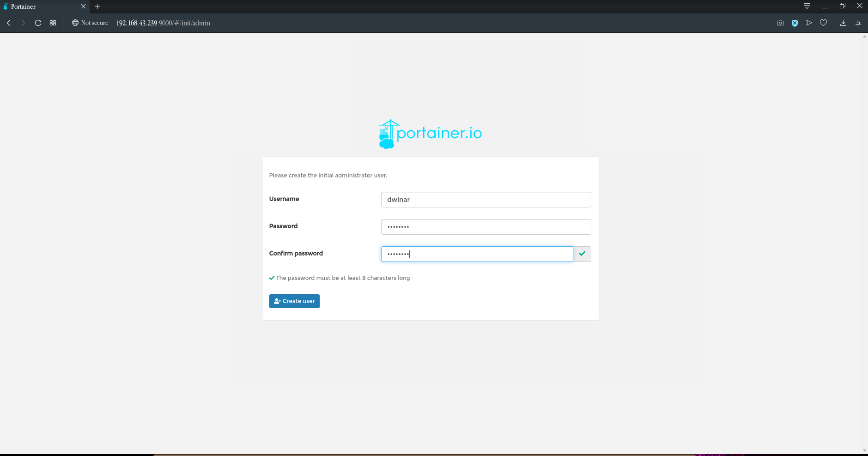Click the page scrollbar up arrow
This screenshot has height=456, width=868.
click(x=864, y=36)
